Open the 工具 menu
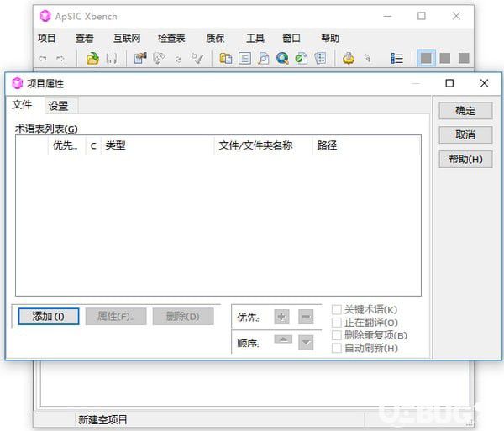 (x=255, y=39)
